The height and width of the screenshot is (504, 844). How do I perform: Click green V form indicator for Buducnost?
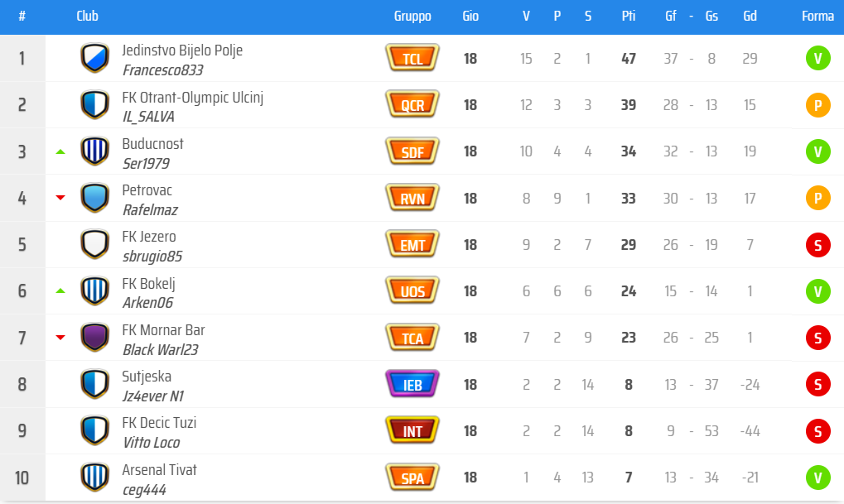coord(817,151)
